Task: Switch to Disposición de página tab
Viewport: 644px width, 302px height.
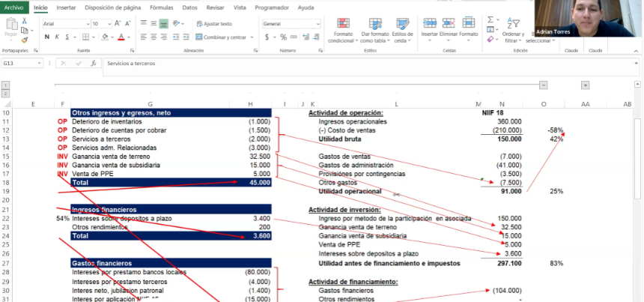Action: (113, 7)
